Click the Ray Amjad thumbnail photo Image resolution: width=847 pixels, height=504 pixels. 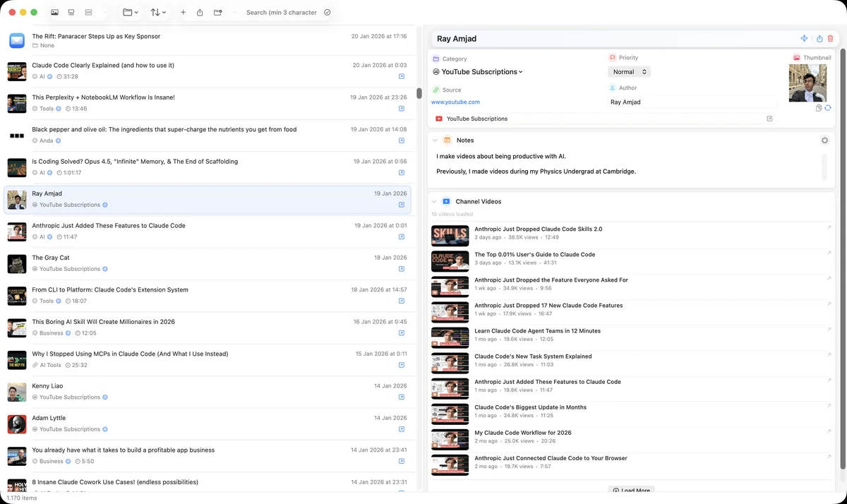807,83
